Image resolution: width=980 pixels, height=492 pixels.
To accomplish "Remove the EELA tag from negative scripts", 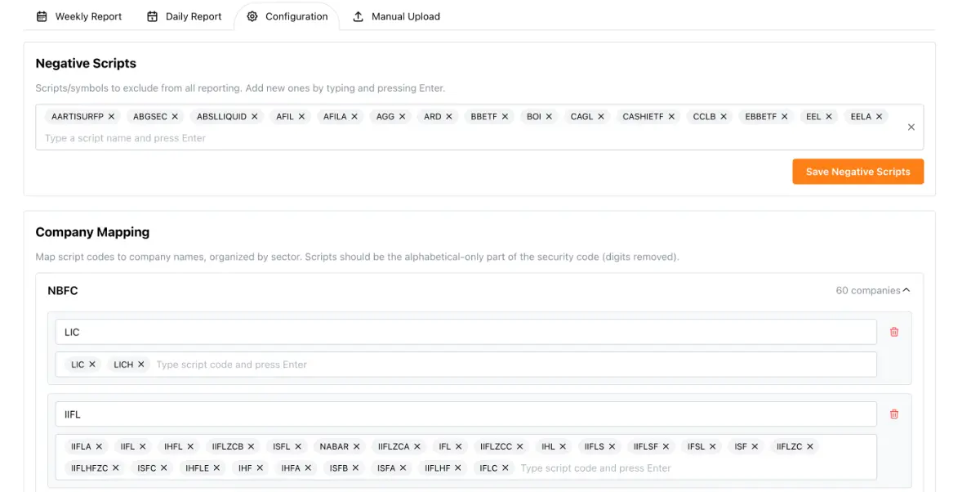I will [x=880, y=117].
